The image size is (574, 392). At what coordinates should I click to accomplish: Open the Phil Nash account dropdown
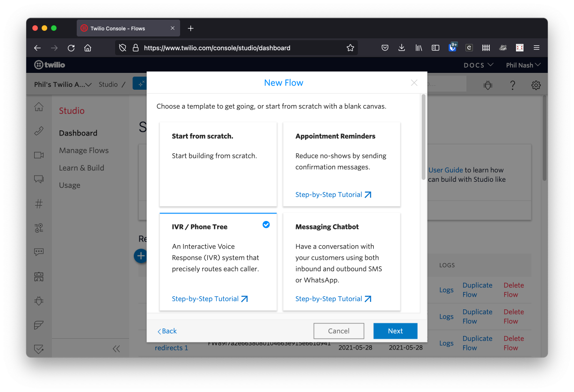(x=523, y=65)
